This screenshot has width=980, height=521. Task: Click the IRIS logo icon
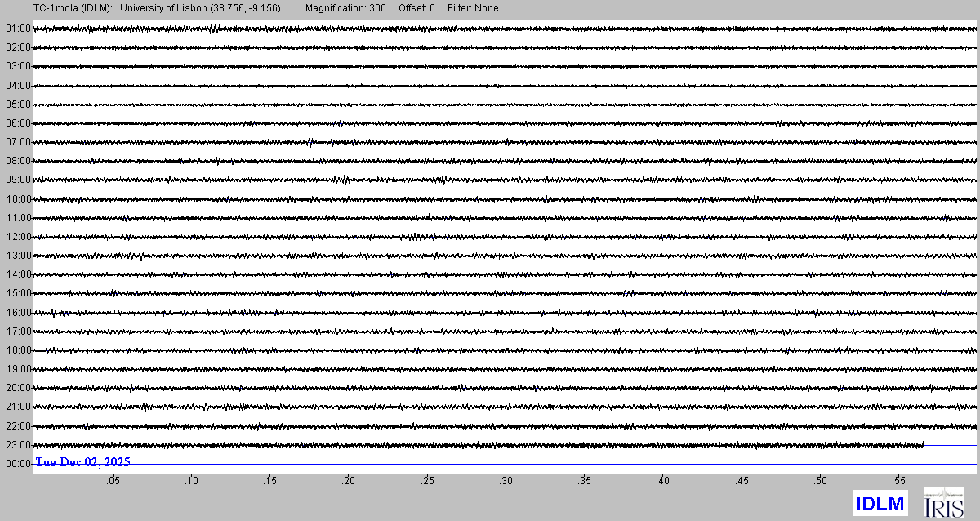point(943,502)
